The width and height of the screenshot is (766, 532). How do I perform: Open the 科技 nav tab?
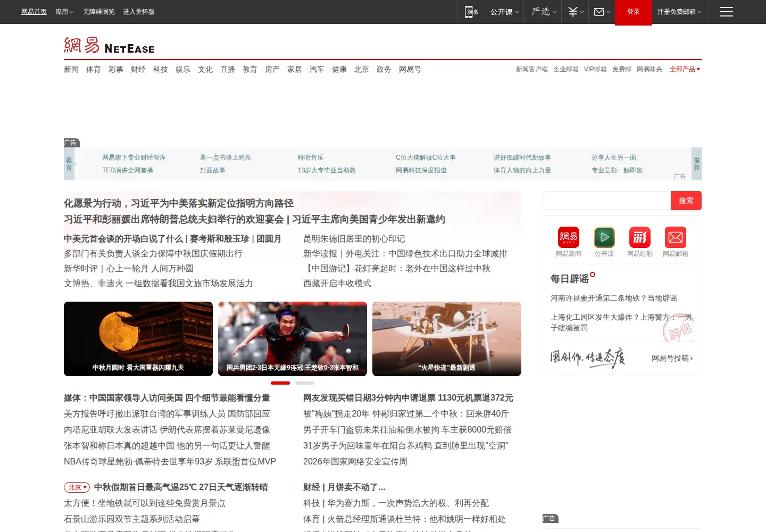coord(161,69)
